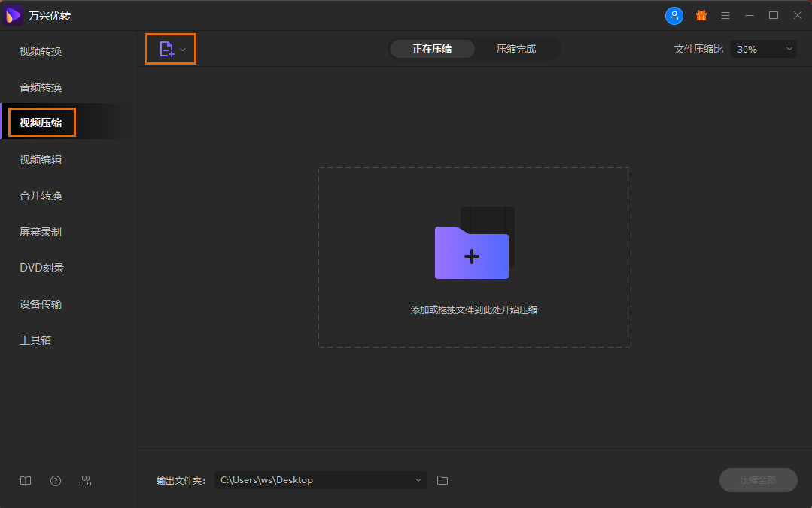Browse output folder with the folder icon
812x508 pixels.
coord(442,480)
